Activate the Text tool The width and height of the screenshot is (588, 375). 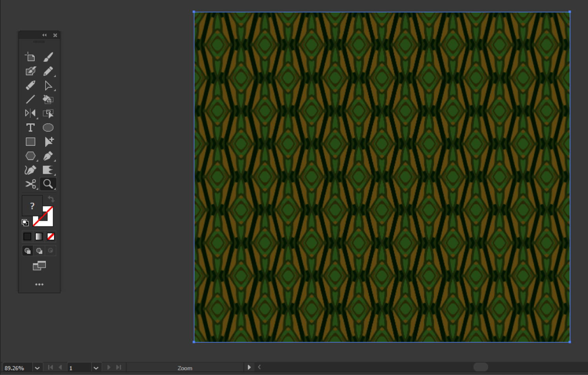30,127
